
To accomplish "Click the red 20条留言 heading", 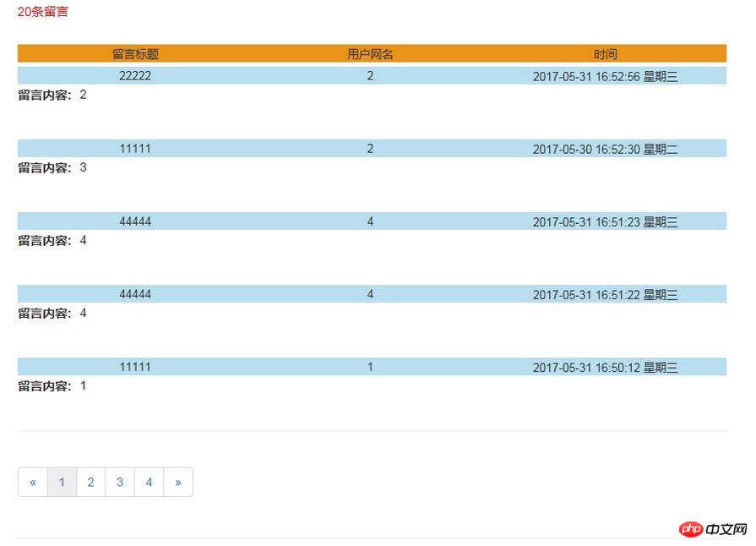I will (43, 12).
